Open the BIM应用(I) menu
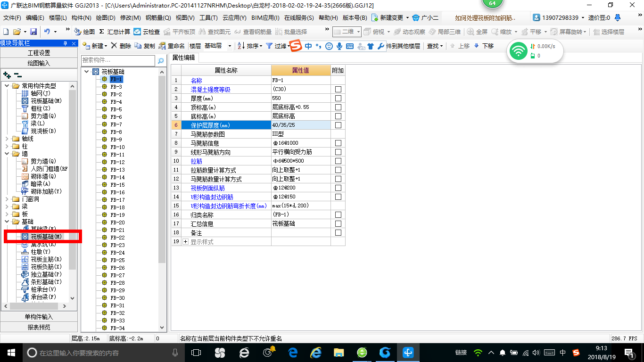Screen dimensions: 644x362 click(x=265, y=18)
